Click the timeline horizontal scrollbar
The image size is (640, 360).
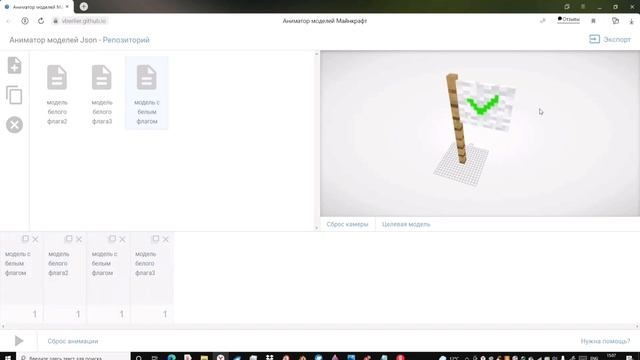[320, 326]
